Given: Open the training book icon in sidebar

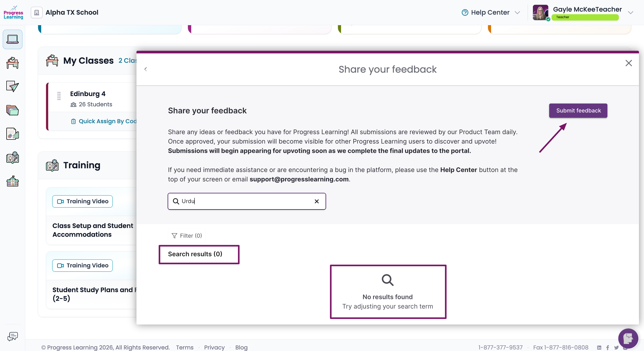Looking at the screenshot, I should coord(12,158).
